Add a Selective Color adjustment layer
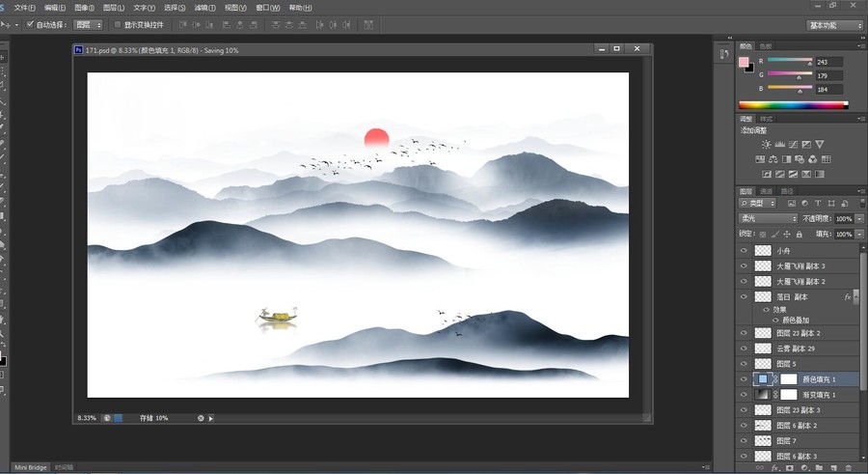The height and width of the screenshot is (474, 868). coord(806,174)
